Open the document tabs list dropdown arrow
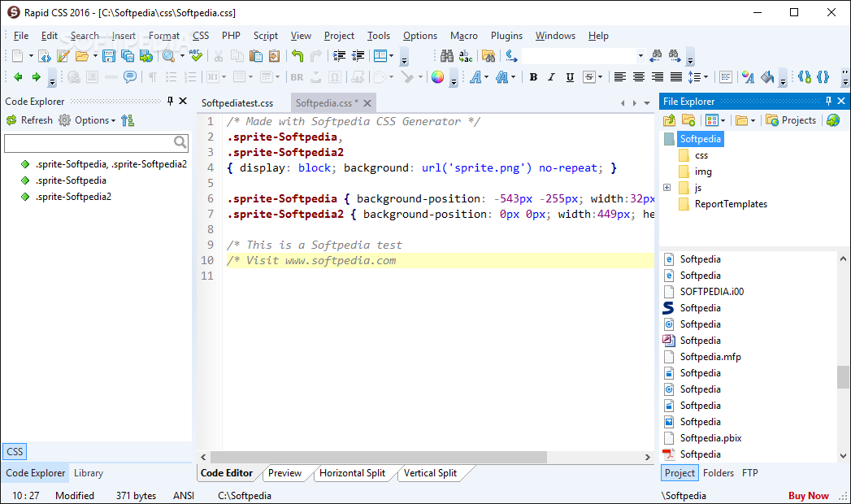Viewport: 851px width, 504px height. pyautogui.click(x=647, y=103)
